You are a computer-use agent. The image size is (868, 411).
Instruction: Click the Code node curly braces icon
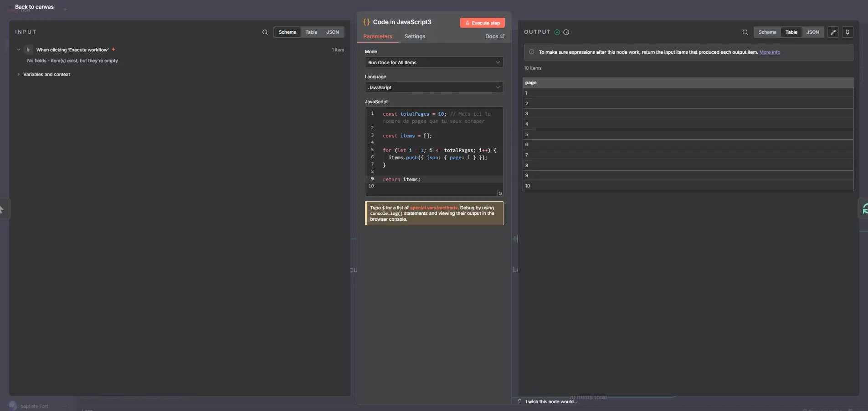tap(366, 22)
